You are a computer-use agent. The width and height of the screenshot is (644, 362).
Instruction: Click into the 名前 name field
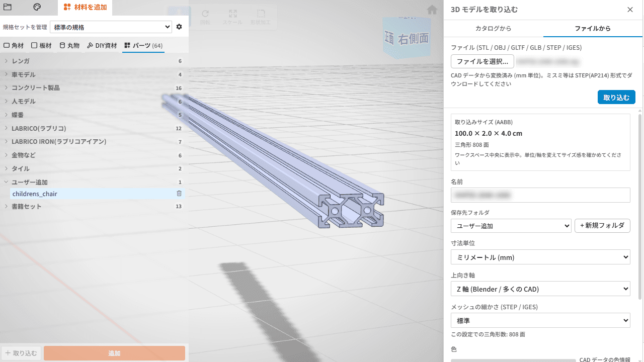click(540, 195)
